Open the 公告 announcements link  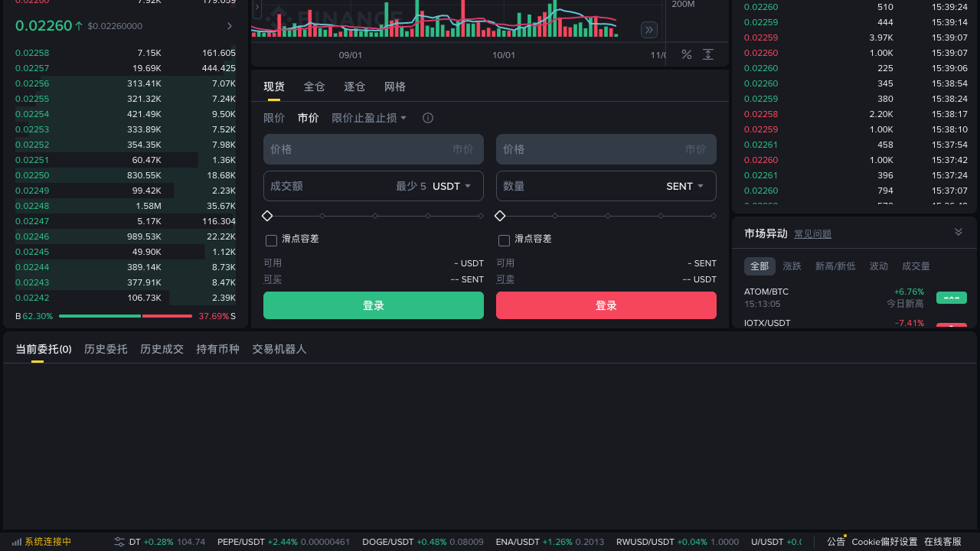[836, 542]
